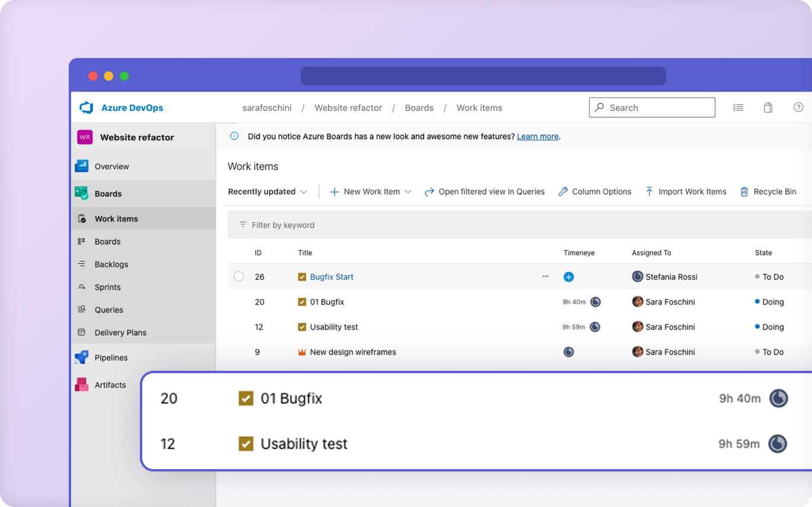This screenshot has height=507, width=812.
Task: Click the Timeneye timer icon for 01 Bugfix row
Action: [x=596, y=302]
